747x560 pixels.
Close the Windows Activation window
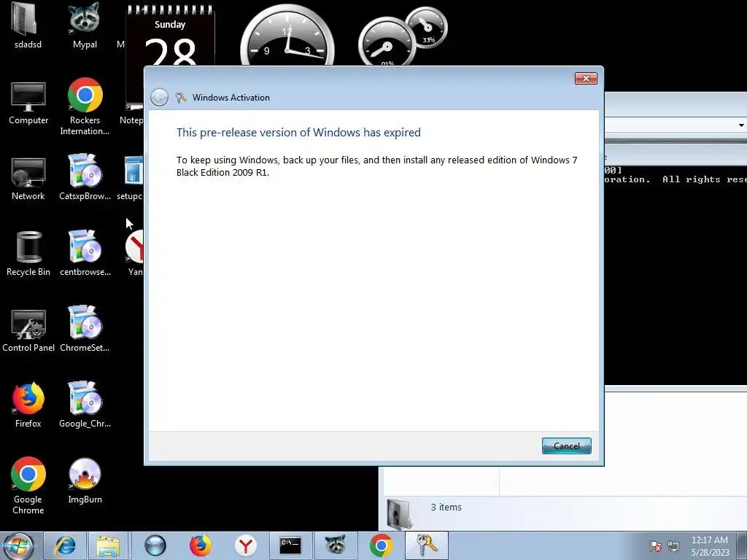click(586, 78)
